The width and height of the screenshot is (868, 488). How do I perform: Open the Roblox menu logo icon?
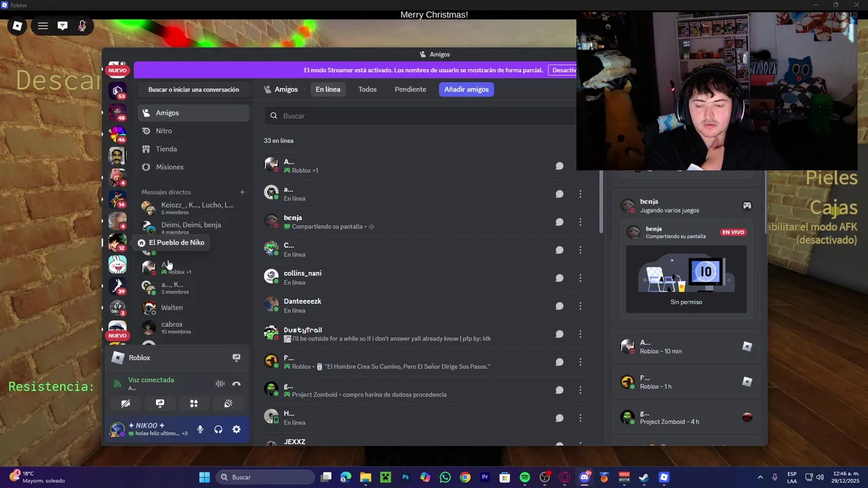18,26
